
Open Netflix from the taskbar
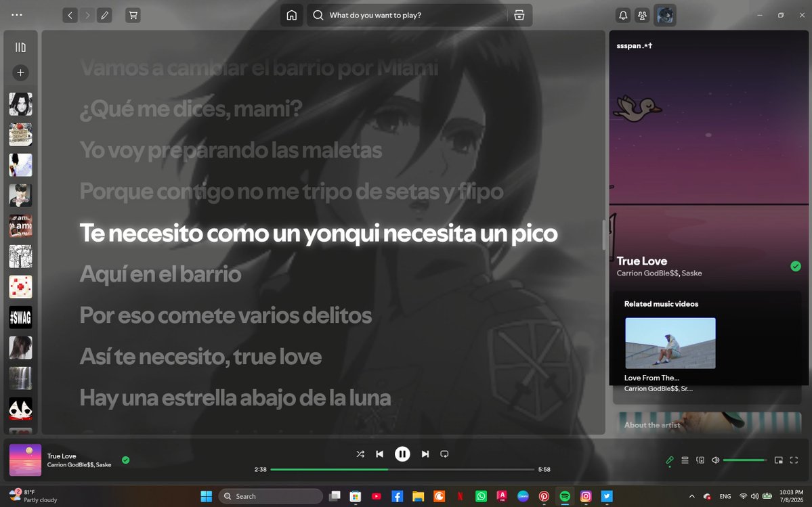460,496
